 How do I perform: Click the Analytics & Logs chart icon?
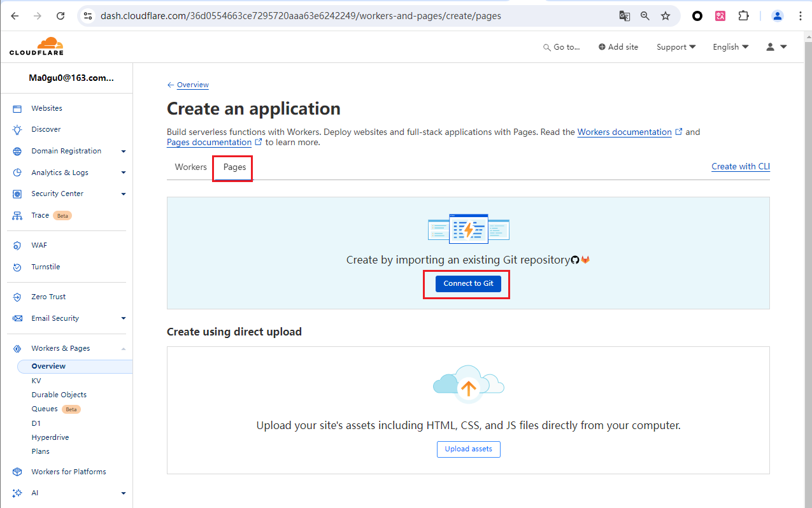[17, 173]
